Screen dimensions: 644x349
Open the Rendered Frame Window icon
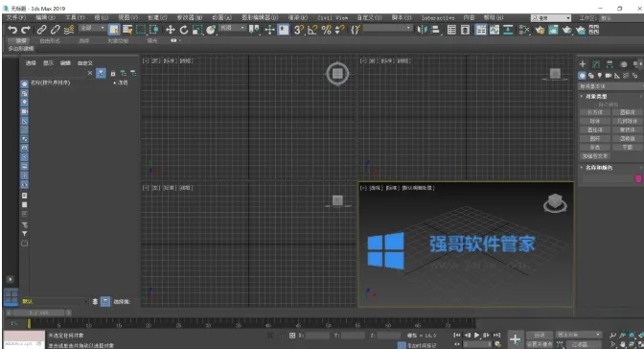point(553,30)
